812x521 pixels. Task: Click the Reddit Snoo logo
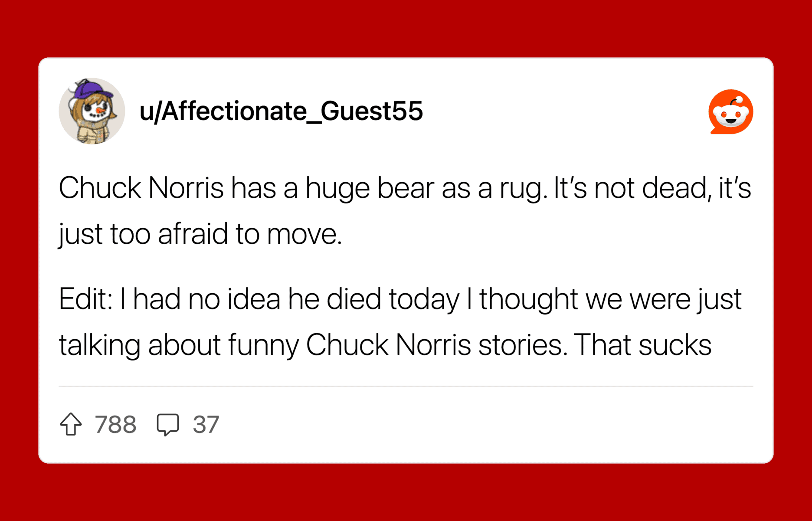[730, 111]
